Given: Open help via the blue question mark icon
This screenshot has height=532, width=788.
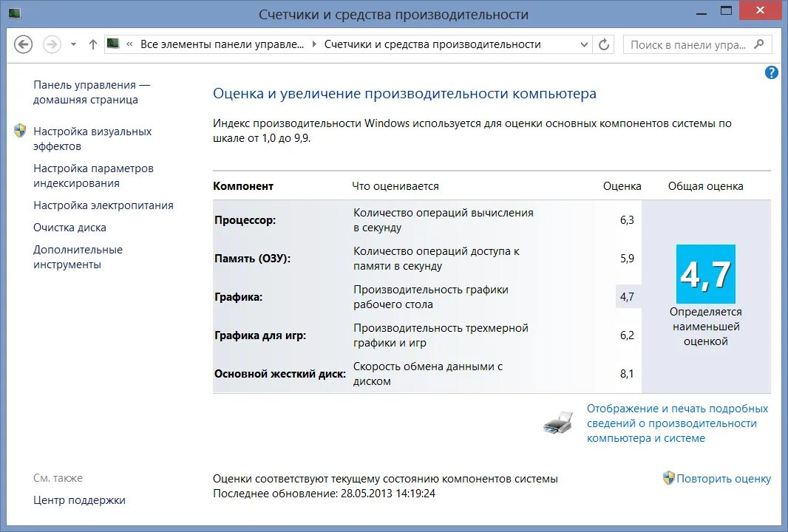Looking at the screenshot, I should click(772, 72).
